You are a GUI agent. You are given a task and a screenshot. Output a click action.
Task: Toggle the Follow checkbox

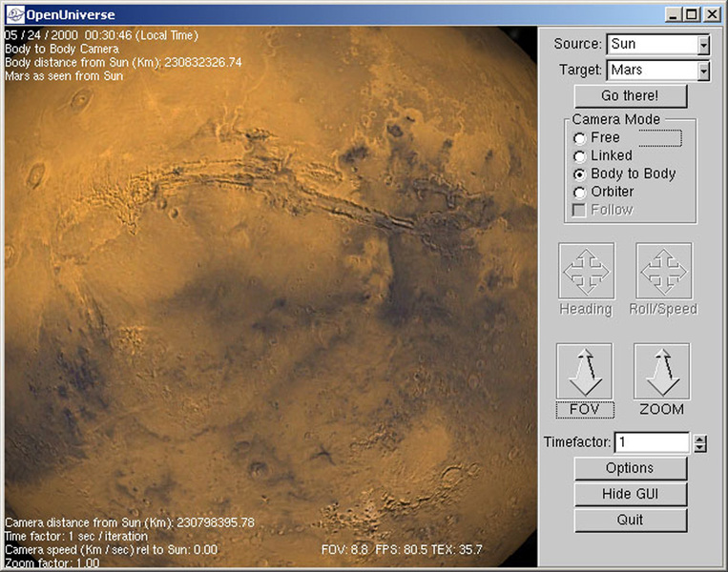[579, 210]
